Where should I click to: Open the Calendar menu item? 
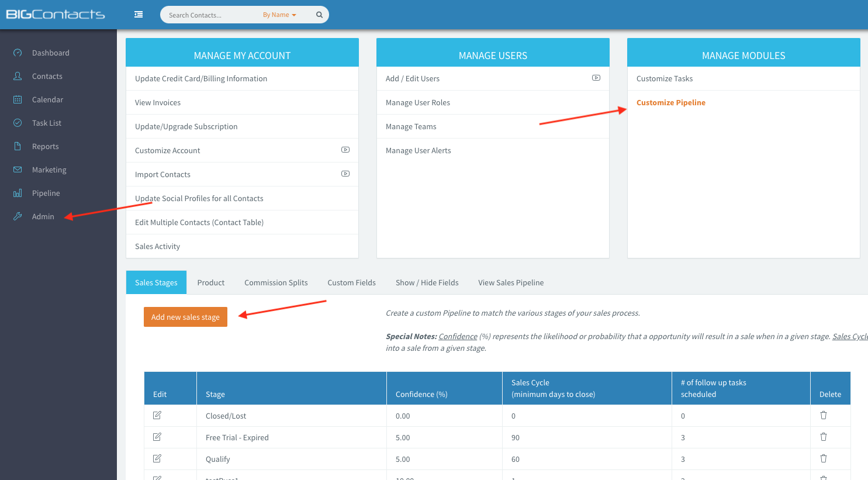tap(47, 99)
